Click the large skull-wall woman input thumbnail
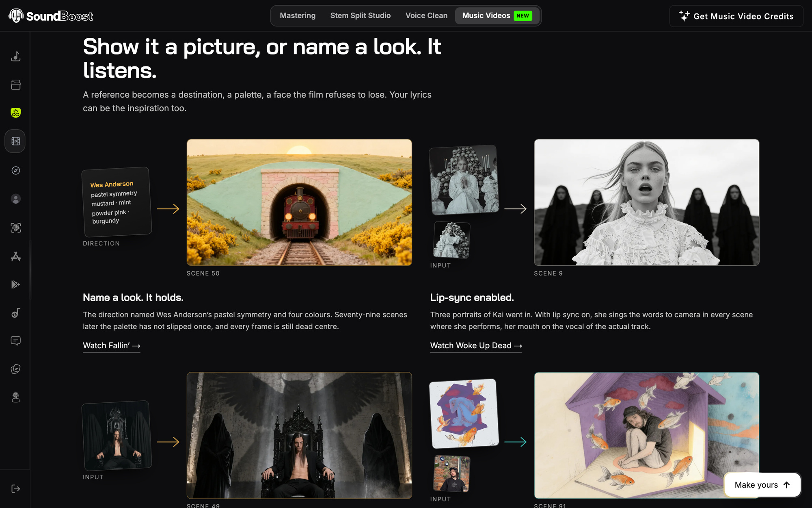The height and width of the screenshot is (508, 812). click(464, 179)
